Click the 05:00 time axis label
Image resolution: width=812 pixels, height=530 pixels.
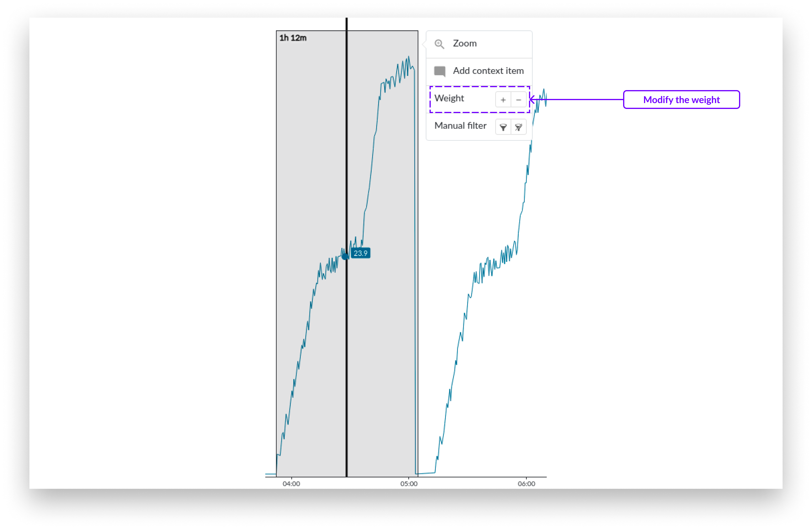coord(408,483)
